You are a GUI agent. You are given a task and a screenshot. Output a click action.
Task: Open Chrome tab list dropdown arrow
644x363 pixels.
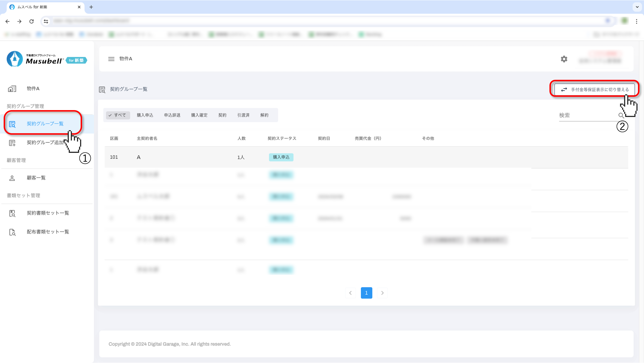pos(637,7)
